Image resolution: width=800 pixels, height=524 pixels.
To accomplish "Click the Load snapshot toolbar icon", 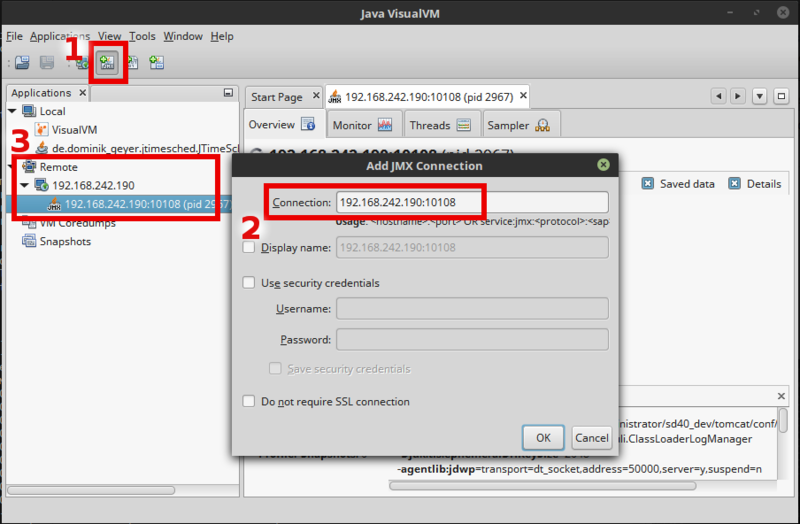I will 21,63.
